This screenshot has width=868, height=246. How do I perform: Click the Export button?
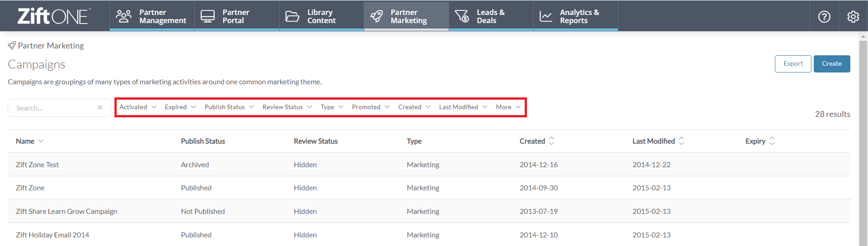[x=793, y=64]
